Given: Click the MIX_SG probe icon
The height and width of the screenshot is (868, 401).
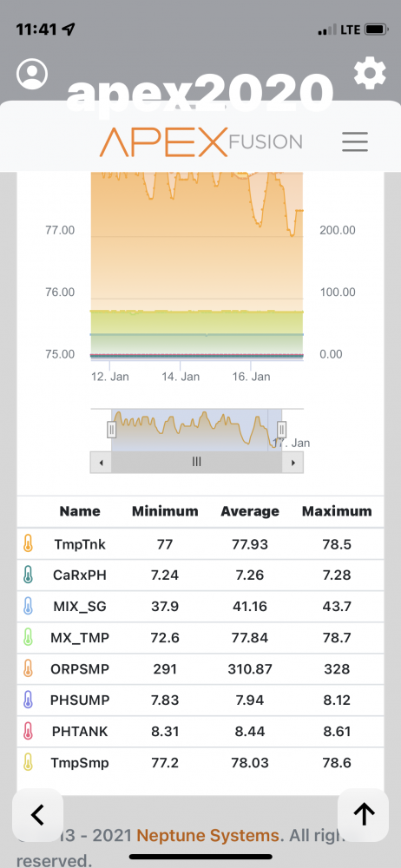Looking at the screenshot, I should tap(29, 606).
